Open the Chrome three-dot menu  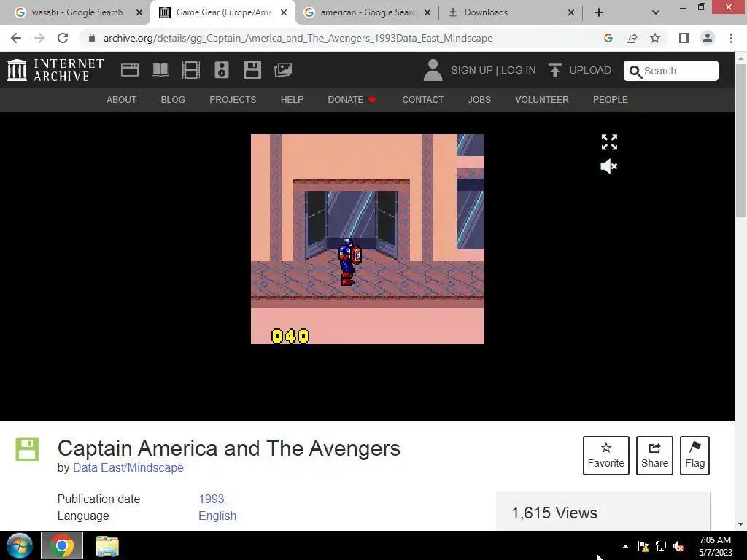(731, 38)
